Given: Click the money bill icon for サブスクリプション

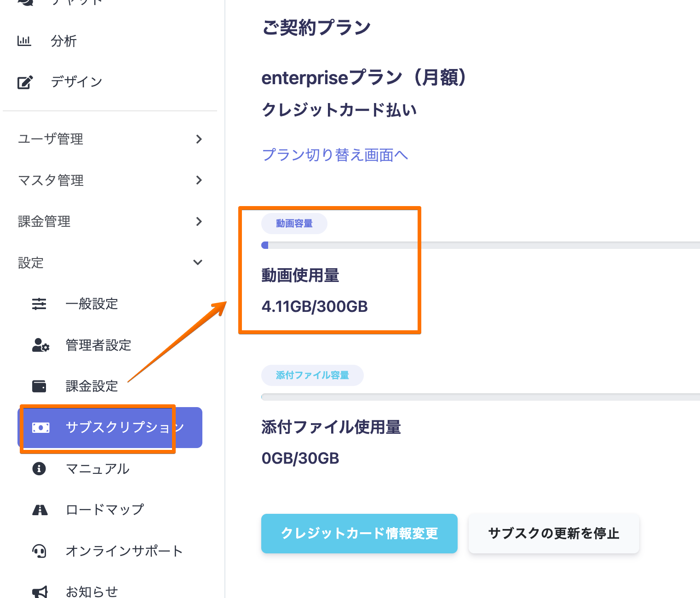Looking at the screenshot, I should [40, 427].
